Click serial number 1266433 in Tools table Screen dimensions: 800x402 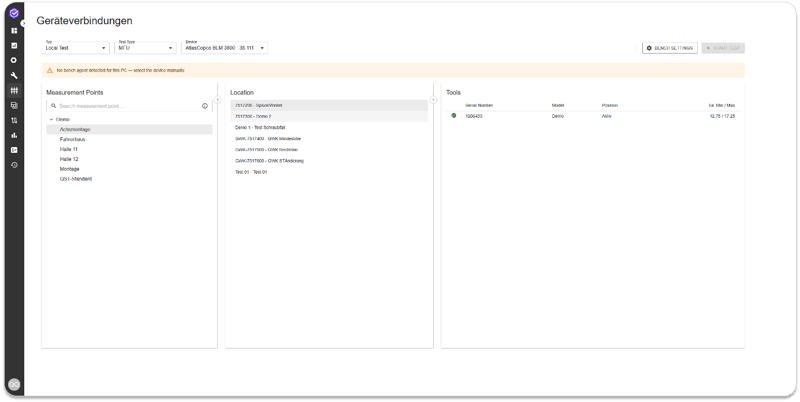473,116
